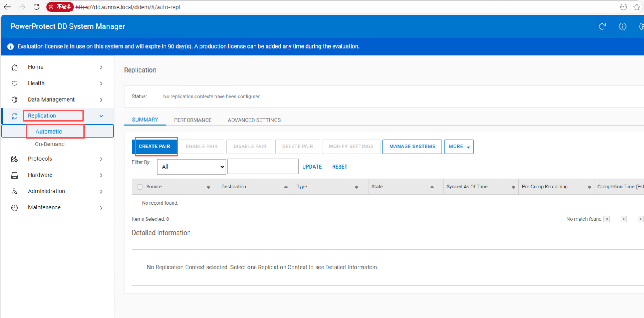Sort by the Source column arrows
Image resolution: width=644 pixels, height=318 pixels.
click(x=209, y=187)
